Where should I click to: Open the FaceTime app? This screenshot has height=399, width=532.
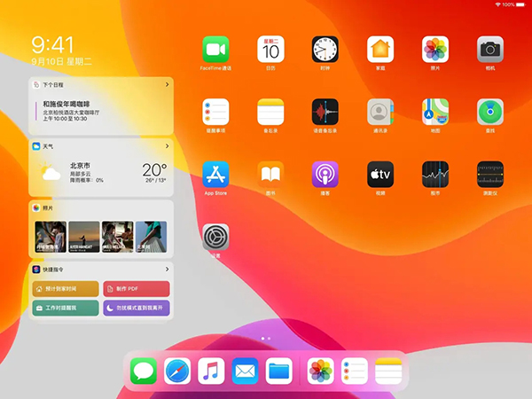[215, 49]
